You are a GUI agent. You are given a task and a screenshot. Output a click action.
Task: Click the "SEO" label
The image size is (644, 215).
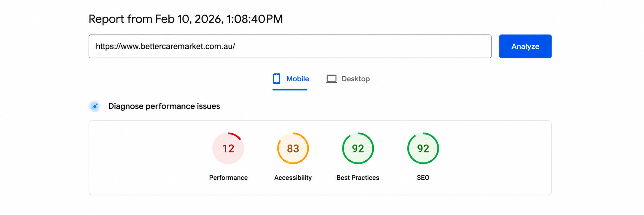click(423, 178)
